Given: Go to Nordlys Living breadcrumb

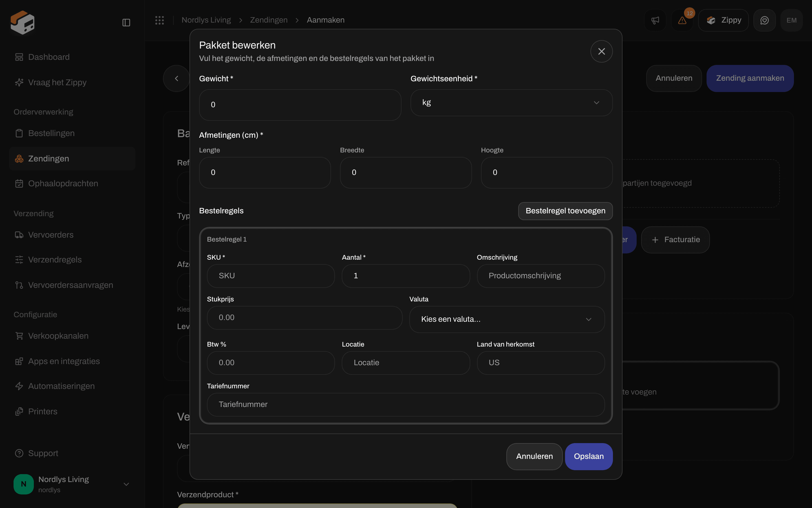Looking at the screenshot, I should click(x=206, y=20).
